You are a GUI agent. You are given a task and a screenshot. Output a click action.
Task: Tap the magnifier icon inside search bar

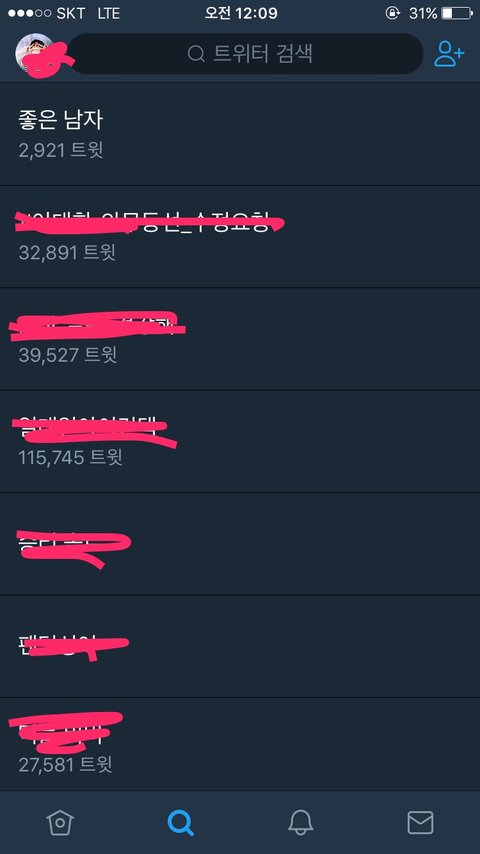coord(196,54)
